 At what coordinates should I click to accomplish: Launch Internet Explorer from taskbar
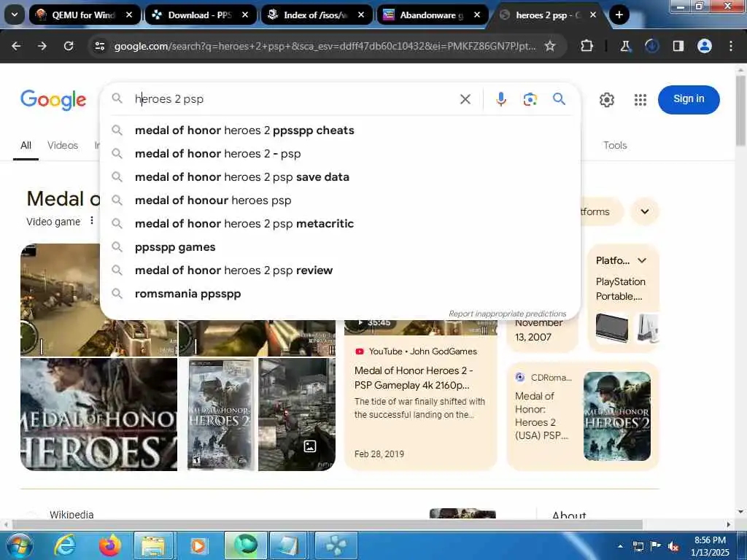[x=64, y=545]
